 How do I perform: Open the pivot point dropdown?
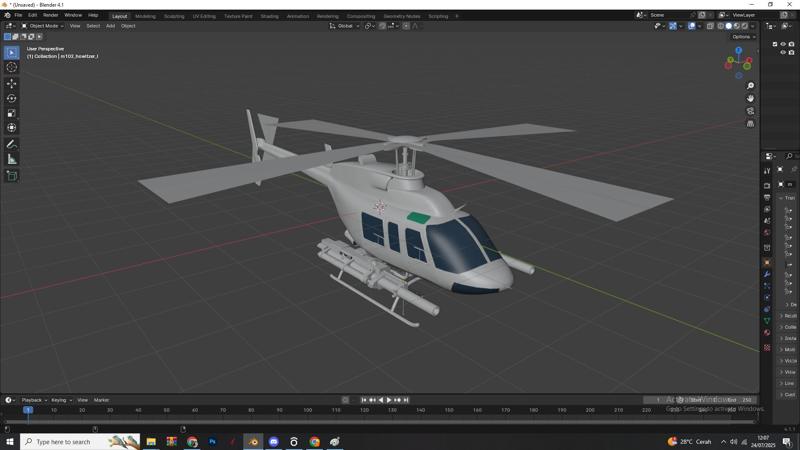(x=370, y=26)
